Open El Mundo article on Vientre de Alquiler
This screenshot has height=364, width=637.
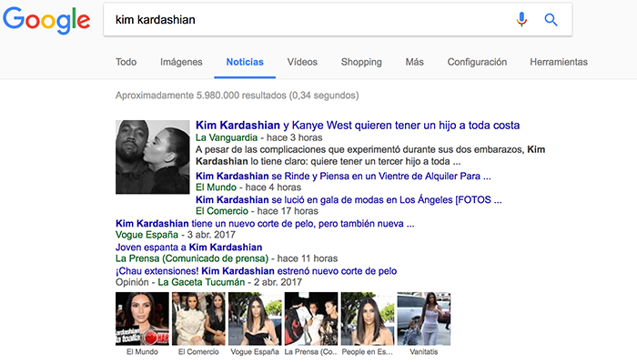point(343,176)
